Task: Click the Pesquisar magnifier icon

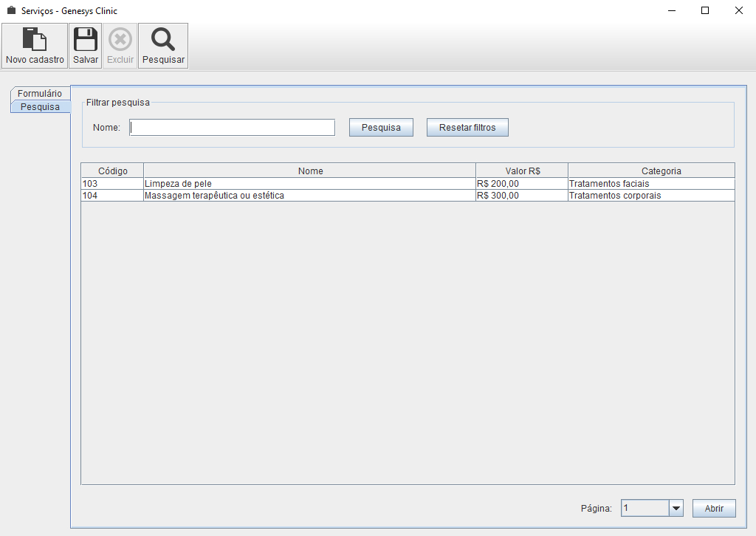Action: pos(163,39)
